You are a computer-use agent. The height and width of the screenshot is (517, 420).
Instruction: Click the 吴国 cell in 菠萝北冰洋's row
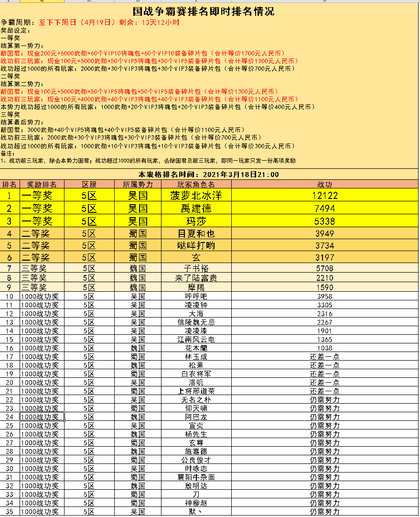[x=138, y=196]
